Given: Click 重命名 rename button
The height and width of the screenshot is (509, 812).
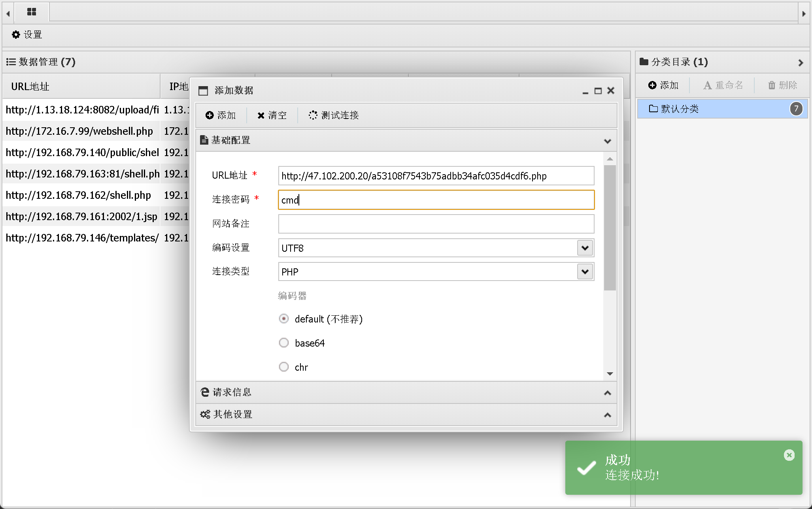Looking at the screenshot, I should 723,85.
